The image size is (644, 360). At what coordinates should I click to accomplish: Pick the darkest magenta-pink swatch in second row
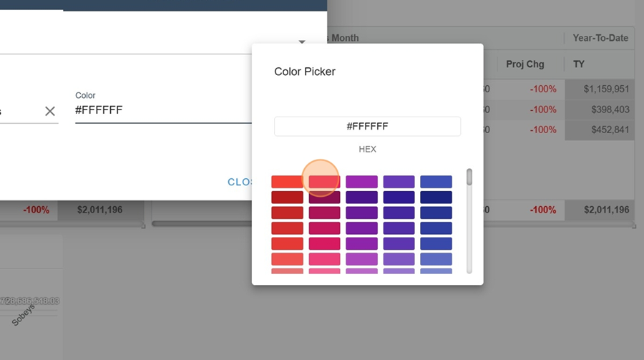click(324, 198)
